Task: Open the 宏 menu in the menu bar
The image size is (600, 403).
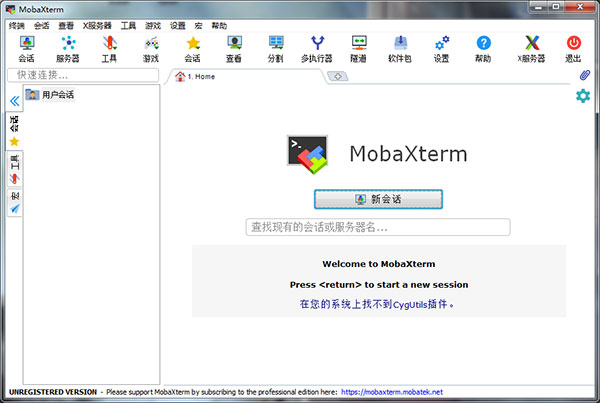Action: [x=198, y=26]
